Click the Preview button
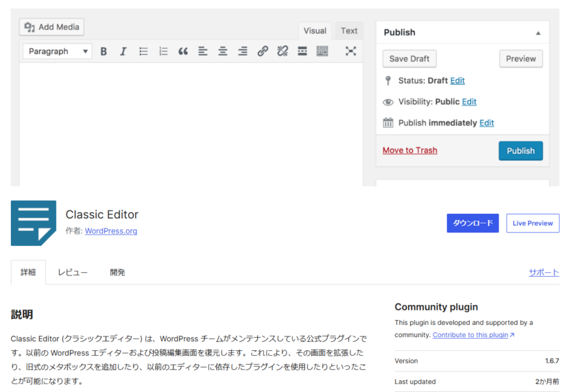 (x=521, y=59)
